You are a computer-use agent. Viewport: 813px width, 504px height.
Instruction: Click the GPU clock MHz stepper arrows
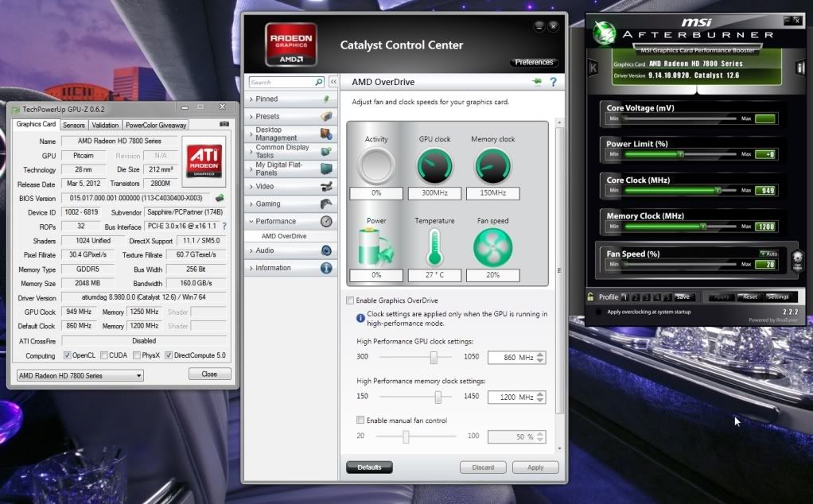point(540,358)
